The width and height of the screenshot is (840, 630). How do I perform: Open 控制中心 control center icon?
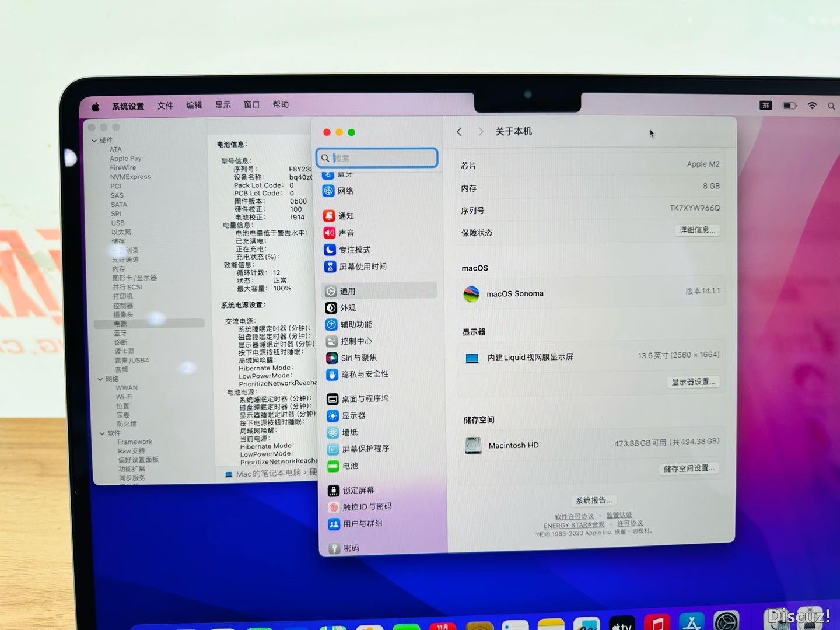(331, 341)
